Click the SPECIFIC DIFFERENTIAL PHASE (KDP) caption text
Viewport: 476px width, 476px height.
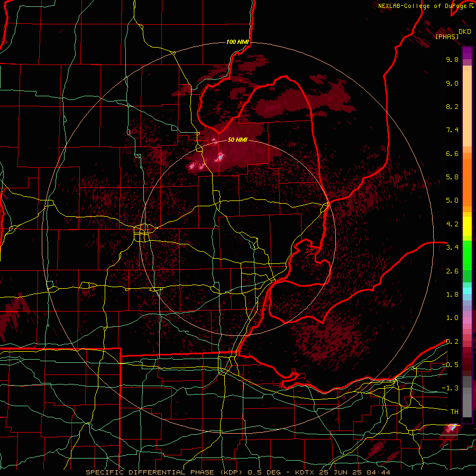coord(164,472)
